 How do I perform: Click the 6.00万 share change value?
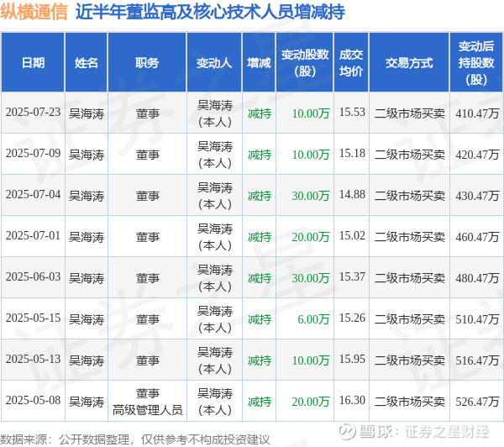click(x=313, y=319)
